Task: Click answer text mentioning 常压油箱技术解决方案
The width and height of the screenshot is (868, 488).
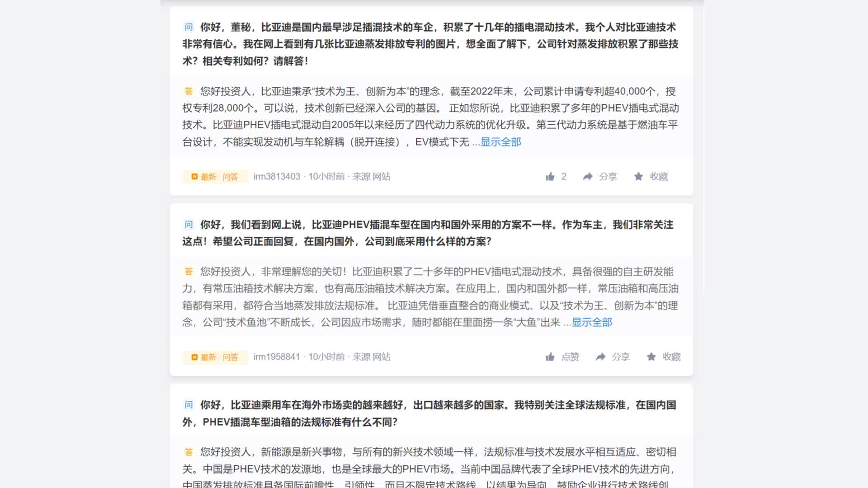Action: coord(430,297)
